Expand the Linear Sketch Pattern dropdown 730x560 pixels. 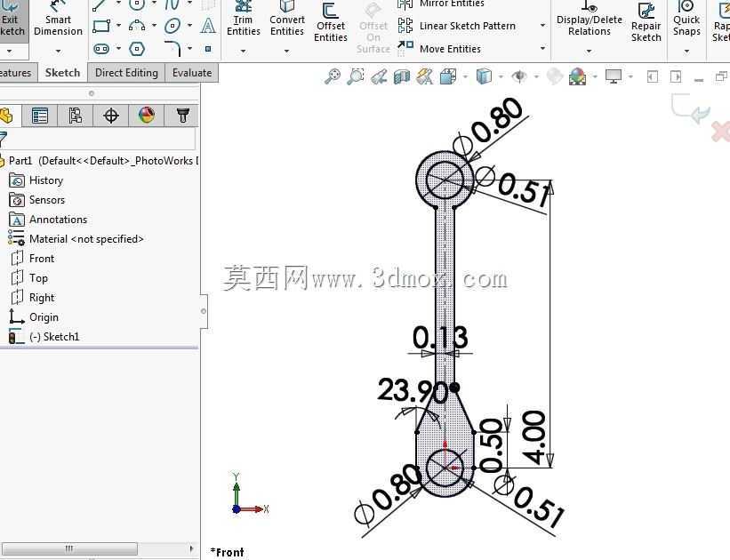click(x=543, y=26)
